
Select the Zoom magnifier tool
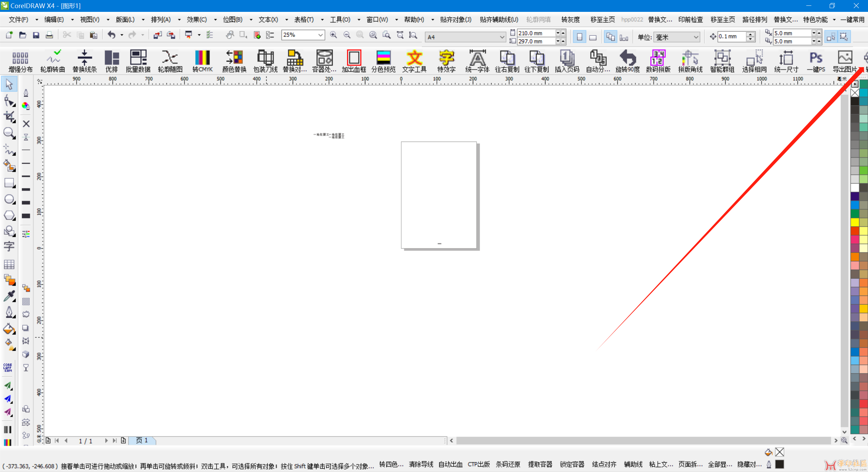9,133
